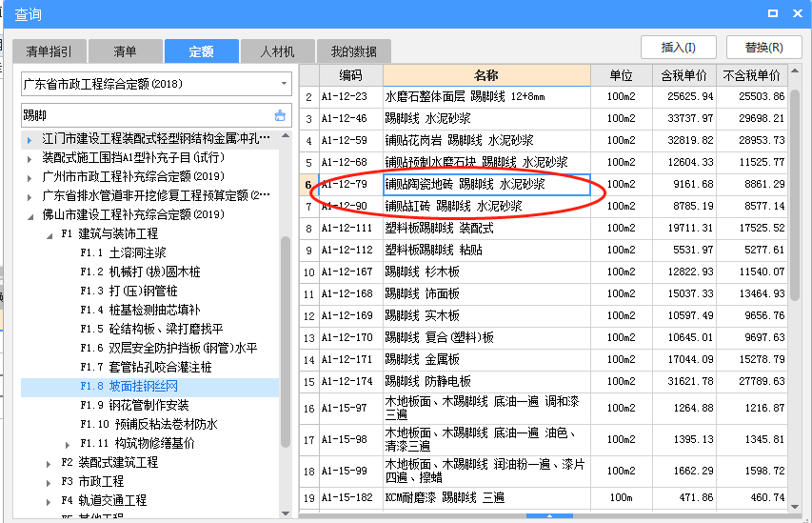Select F1.6 双层安全防护挡板 tree item

(x=168, y=348)
